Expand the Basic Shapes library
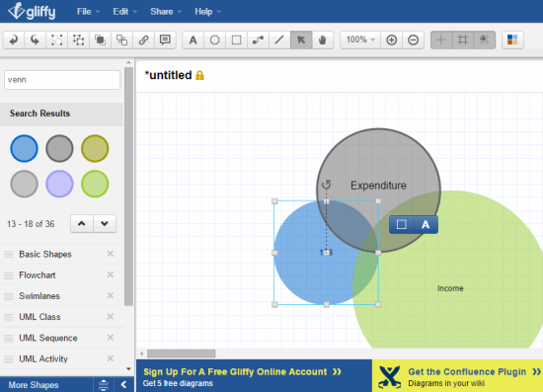Image resolution: width=543 pixels, height=392 pixels. click(45, 254)
